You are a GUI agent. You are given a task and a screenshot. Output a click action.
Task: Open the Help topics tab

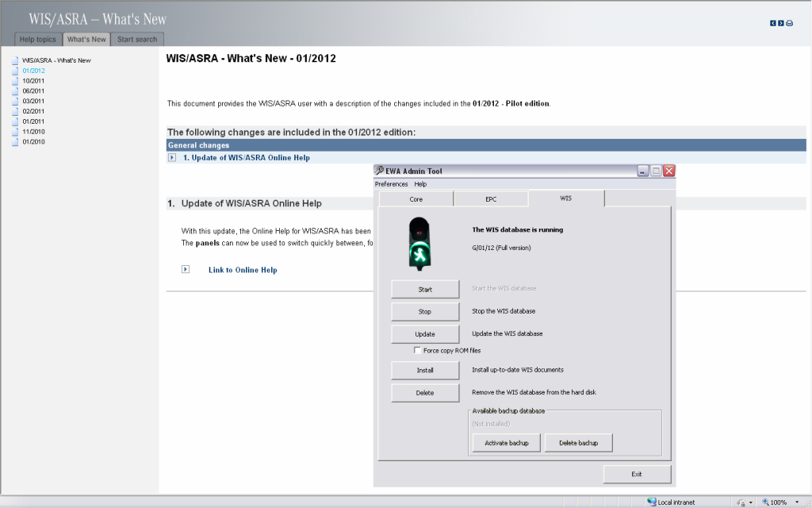(38, 40)
